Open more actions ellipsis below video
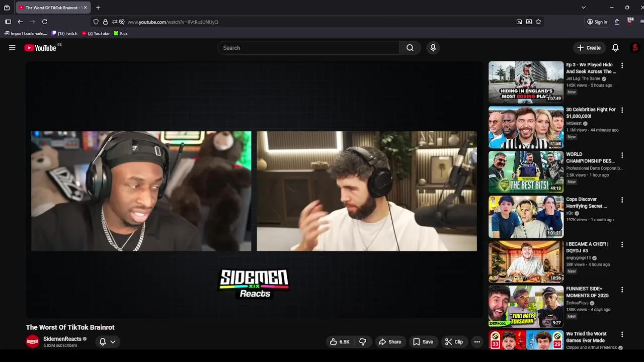644x362 pixels. pyautogui.click(x=477, y=342)
